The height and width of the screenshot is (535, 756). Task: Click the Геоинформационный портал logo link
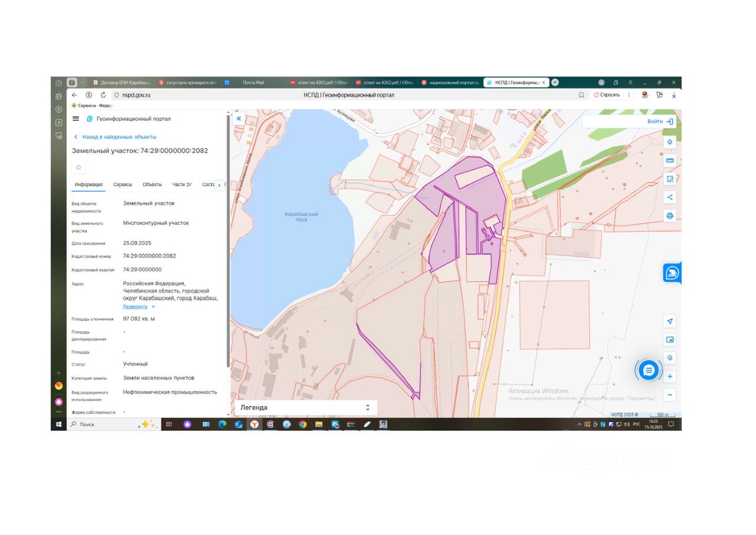129,119
